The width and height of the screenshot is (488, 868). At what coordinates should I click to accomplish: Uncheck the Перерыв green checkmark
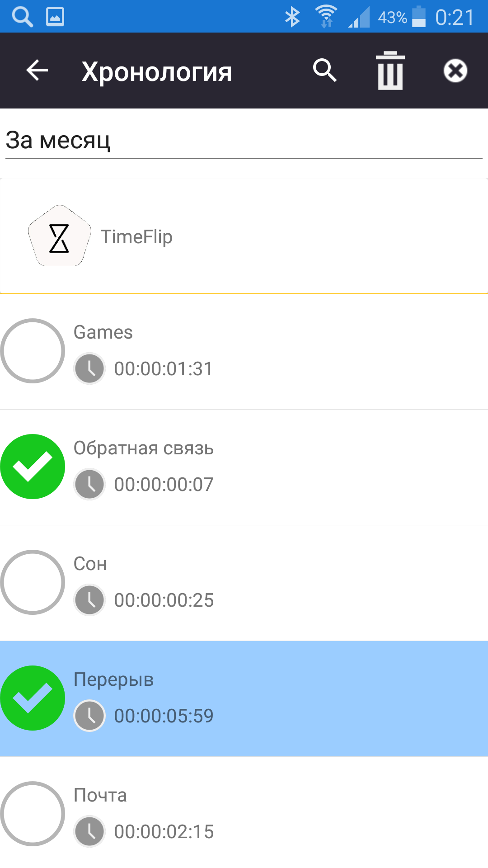point(33,698)
